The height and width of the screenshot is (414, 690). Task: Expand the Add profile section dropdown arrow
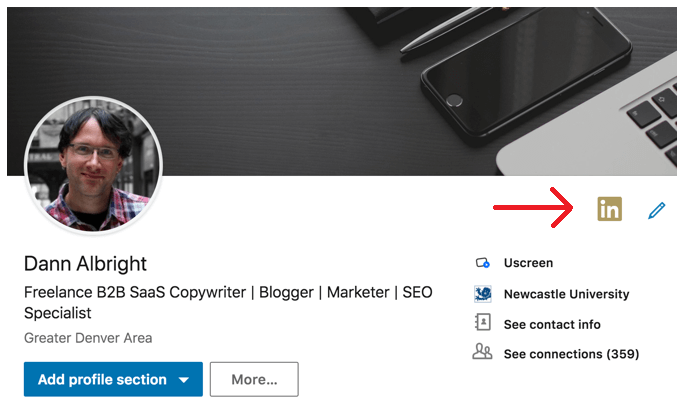coord(184,380)
